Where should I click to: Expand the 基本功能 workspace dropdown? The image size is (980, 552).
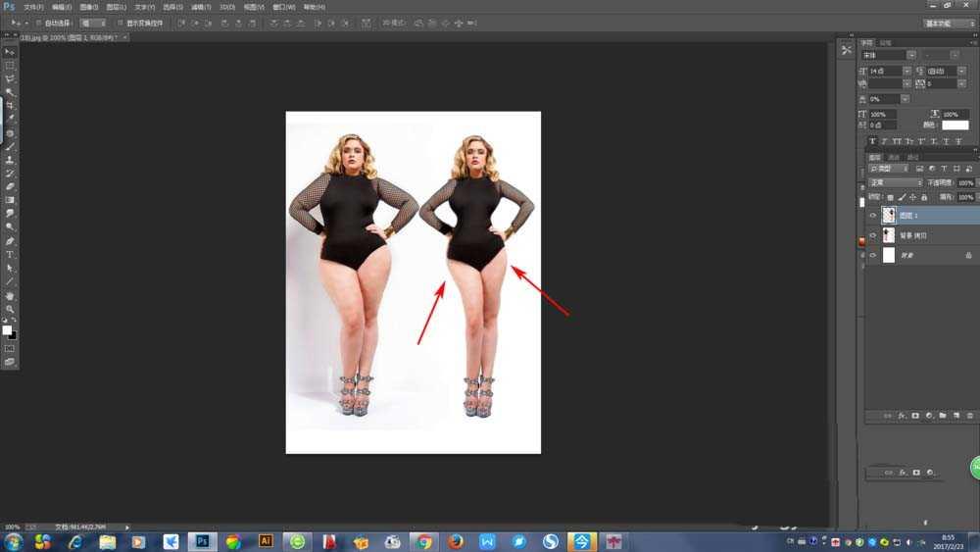click(950, 23)
